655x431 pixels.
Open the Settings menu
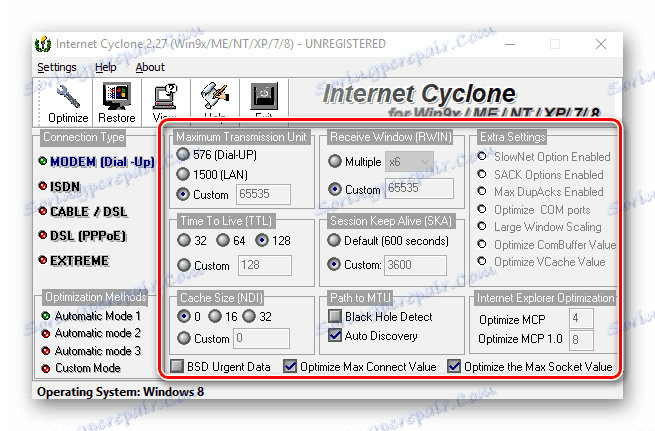(57, 67)
